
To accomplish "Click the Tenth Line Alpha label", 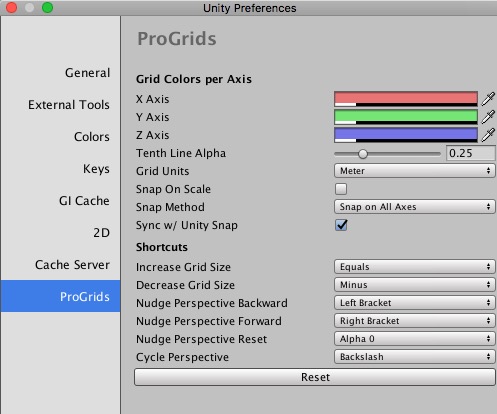I will 181,153.
